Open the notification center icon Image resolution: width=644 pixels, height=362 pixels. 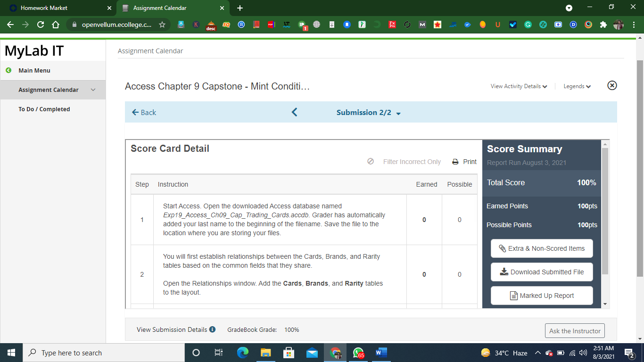pos(630,353)
